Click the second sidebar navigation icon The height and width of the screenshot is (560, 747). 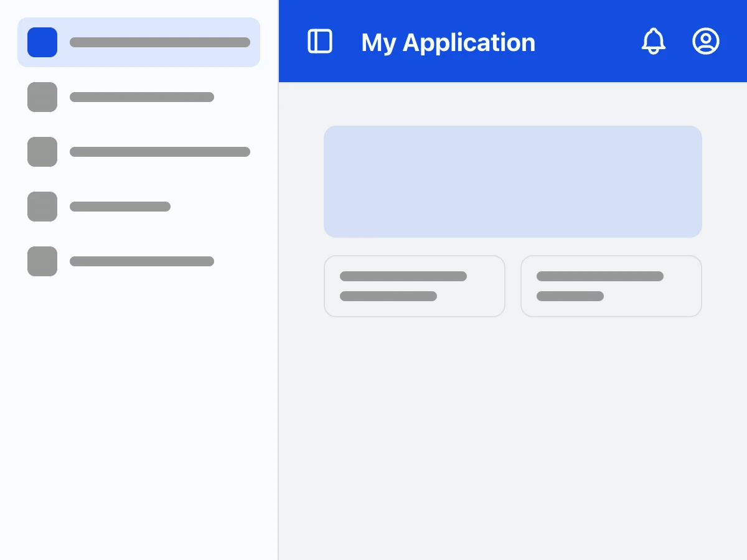(42, 97)
